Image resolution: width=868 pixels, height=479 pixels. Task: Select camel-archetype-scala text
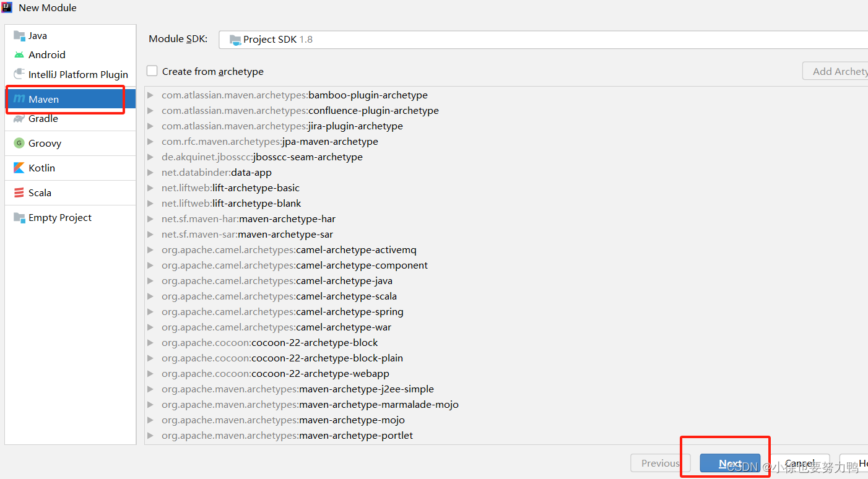coord(347,296)
